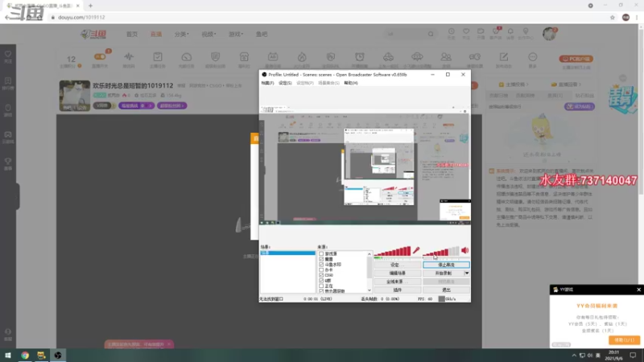Expand the 游戏 dropdown in Douyu navigation
644x362 pixels.
click(x=236, y=34)
